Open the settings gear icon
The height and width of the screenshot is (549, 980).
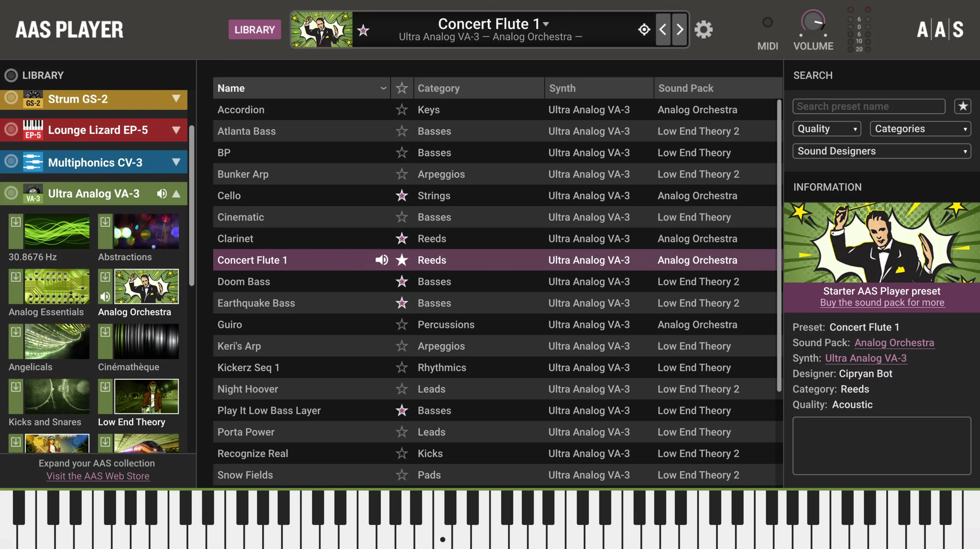[x=703, y=29]
